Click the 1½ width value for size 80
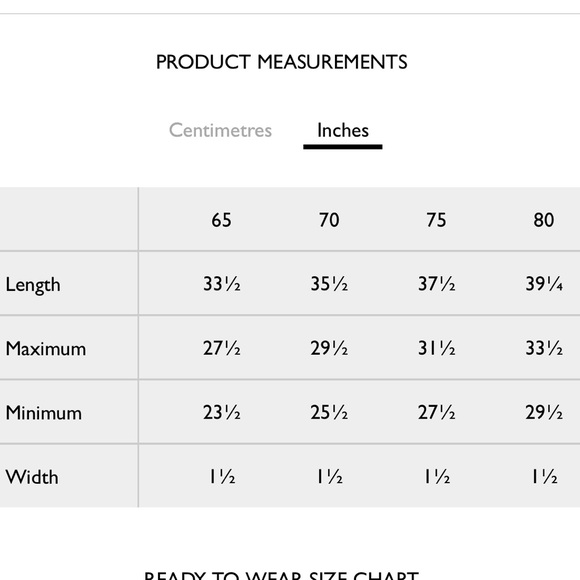 (544, 477)
